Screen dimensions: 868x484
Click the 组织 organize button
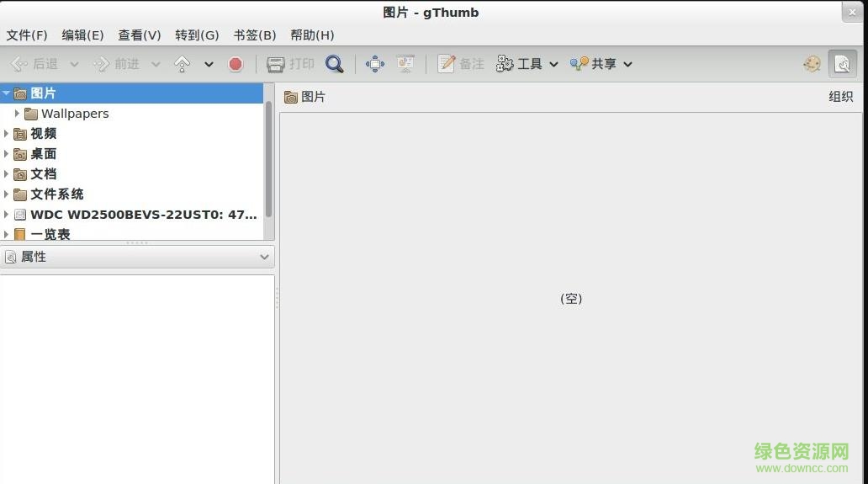[841, 97]
